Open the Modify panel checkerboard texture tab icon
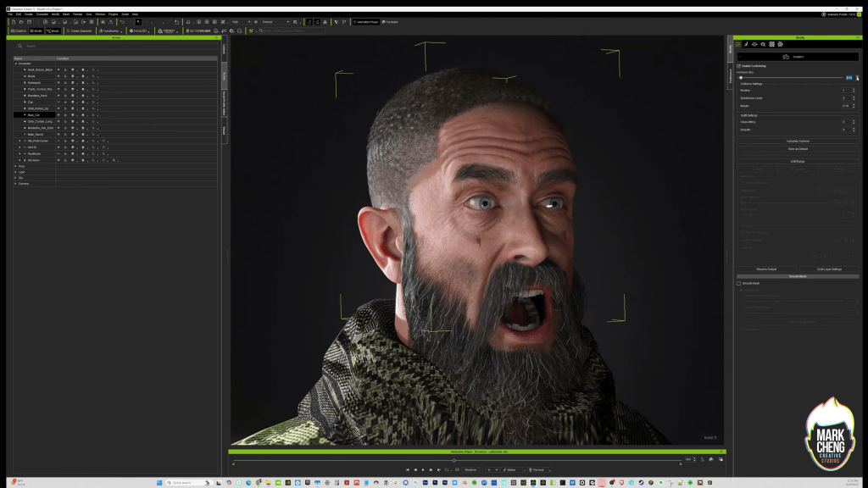 coord(771,44)
